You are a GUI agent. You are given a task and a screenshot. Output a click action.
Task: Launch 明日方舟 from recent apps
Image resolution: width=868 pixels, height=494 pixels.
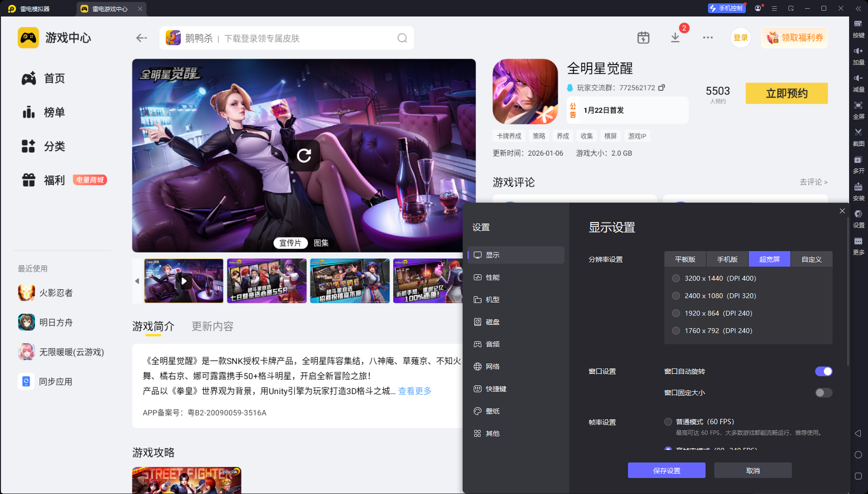[46, 322]
